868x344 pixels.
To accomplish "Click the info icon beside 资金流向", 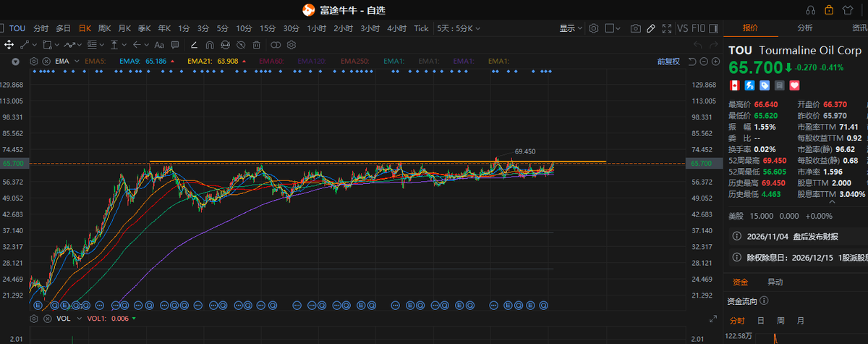I will 764,300.
